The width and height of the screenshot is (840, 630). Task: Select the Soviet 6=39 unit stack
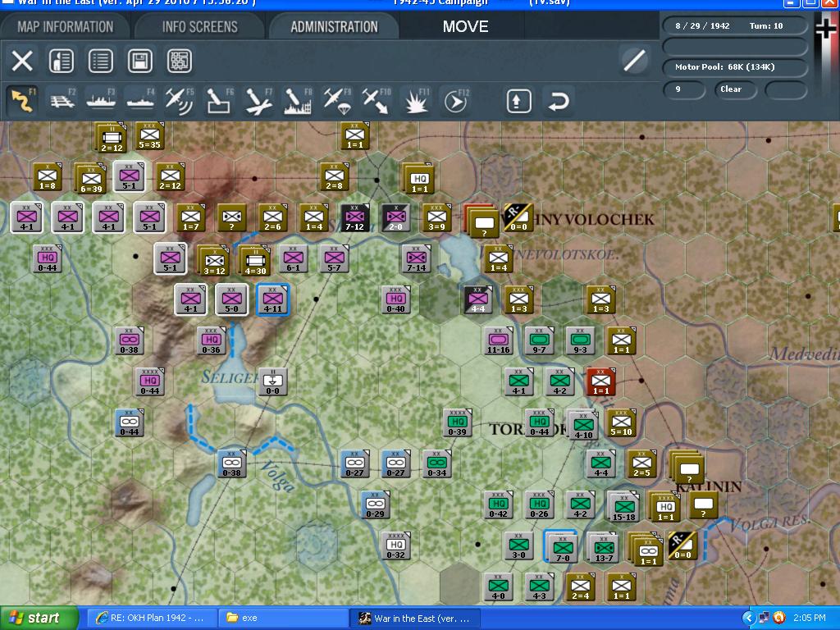pyautogui.click(x=90, y=178)
